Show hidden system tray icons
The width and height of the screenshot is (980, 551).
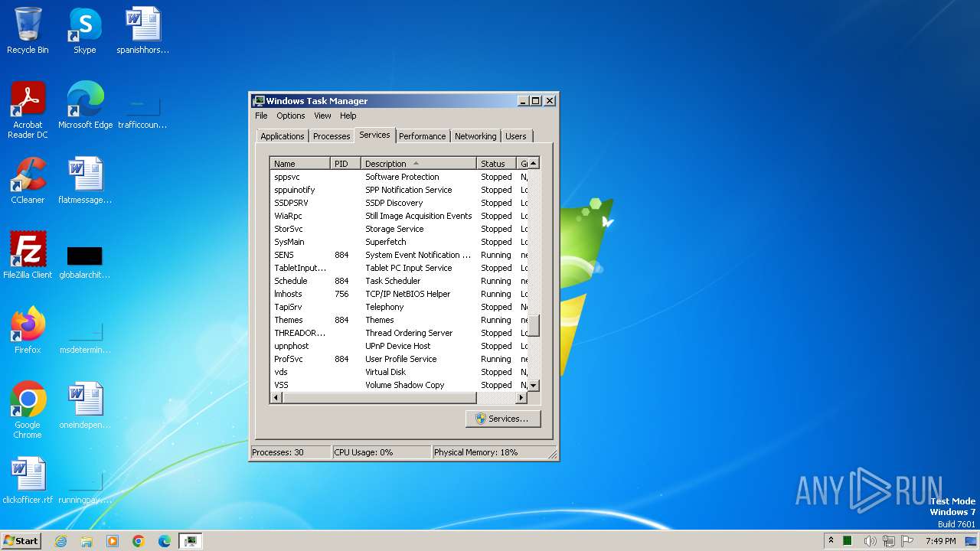pyautogui.click(x=831, y=541)
